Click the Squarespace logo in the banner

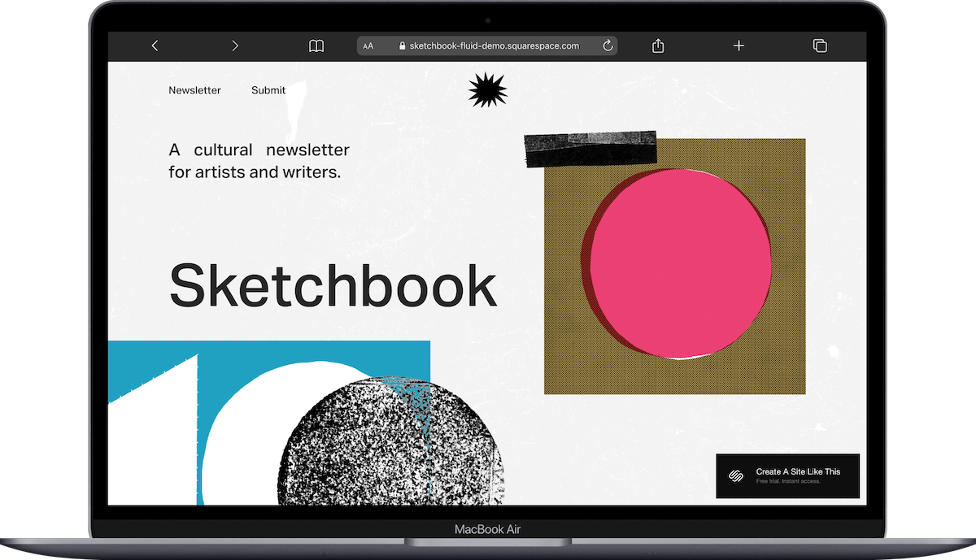pos(737,476)
